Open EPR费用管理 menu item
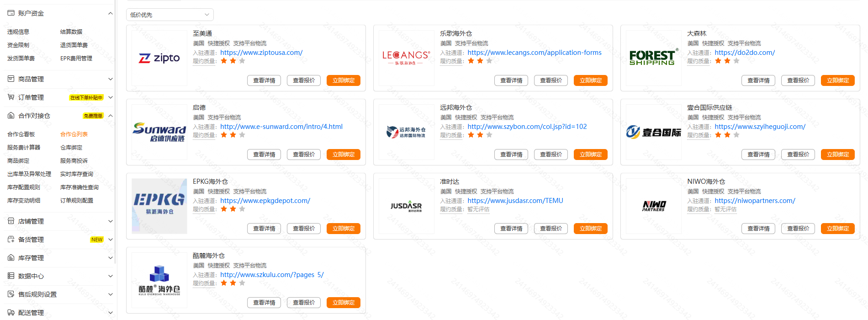This screenshot has height=320, width=868. pyautogui.click(x=76, y=58)
